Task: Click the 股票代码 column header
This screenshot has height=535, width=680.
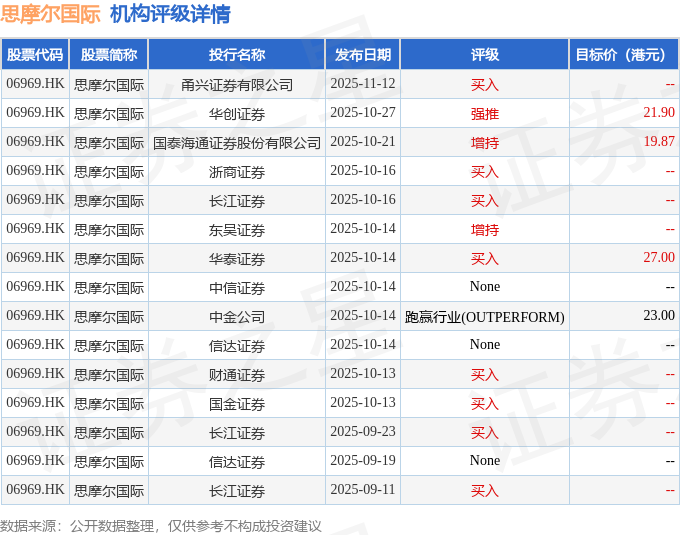Action: pyautogui.click(x=35, y=55)
